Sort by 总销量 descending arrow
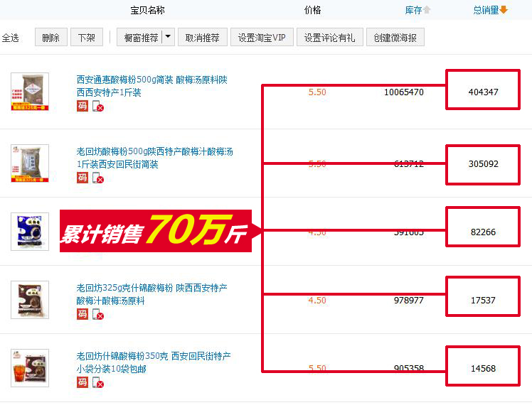 (x=504, y=10)
